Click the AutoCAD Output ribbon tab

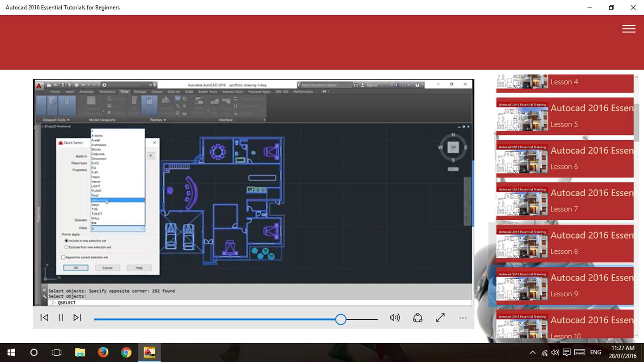157,92
